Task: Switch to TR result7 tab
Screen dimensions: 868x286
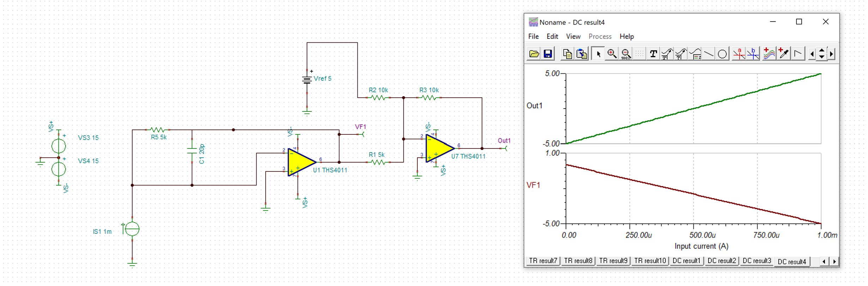Action: coord(543,261)
